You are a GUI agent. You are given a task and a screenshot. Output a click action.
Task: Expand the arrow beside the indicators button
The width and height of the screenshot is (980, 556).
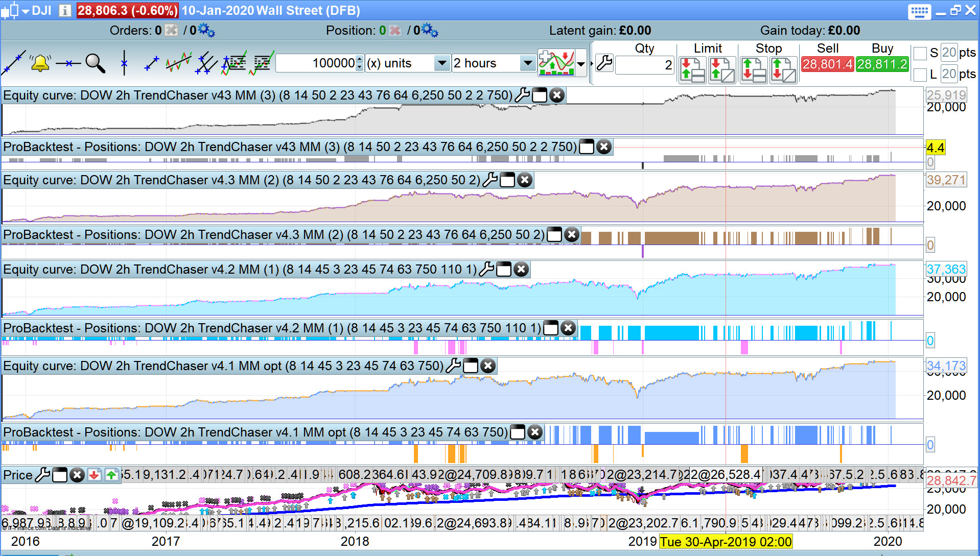581,64
